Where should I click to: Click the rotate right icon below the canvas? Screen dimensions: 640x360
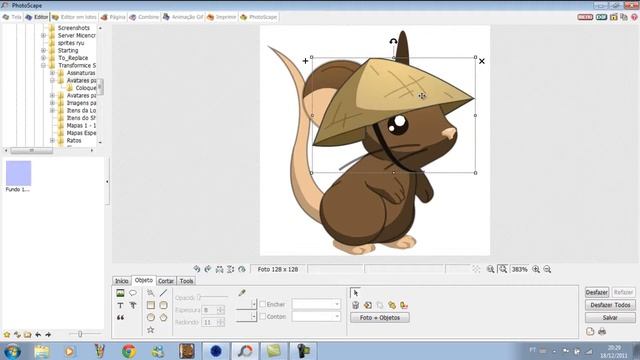(x=208, y=269)
